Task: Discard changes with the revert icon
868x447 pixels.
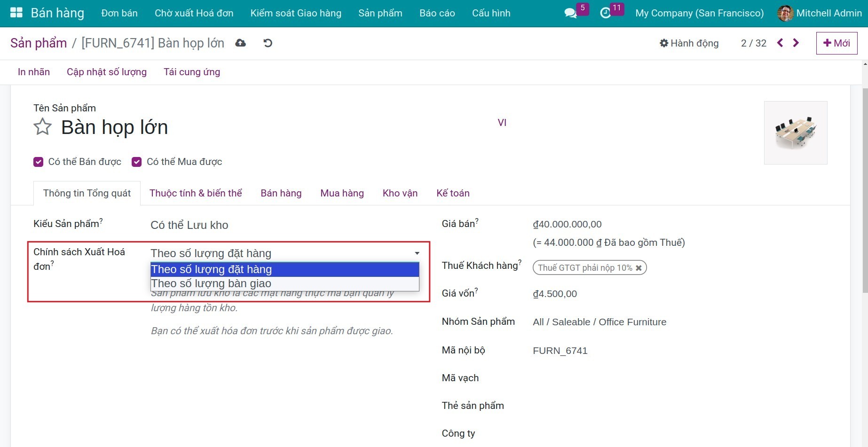Action: click(x=267, y=43)
